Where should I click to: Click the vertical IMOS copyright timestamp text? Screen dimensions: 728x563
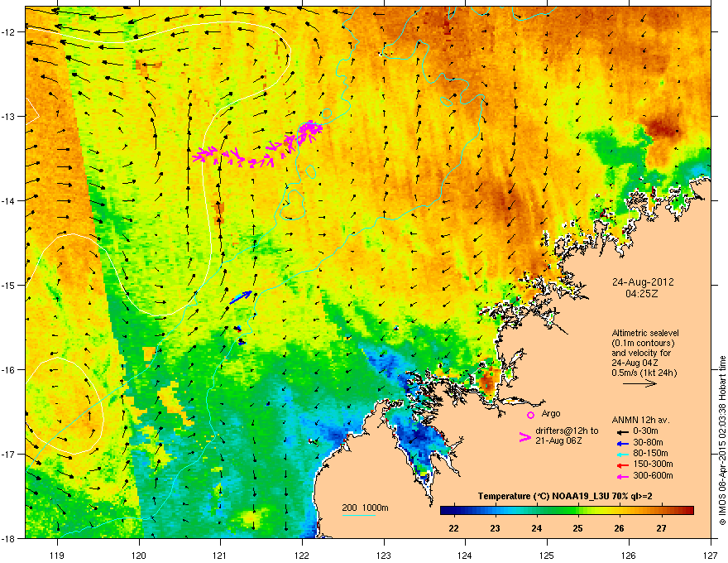coord(722,440)
